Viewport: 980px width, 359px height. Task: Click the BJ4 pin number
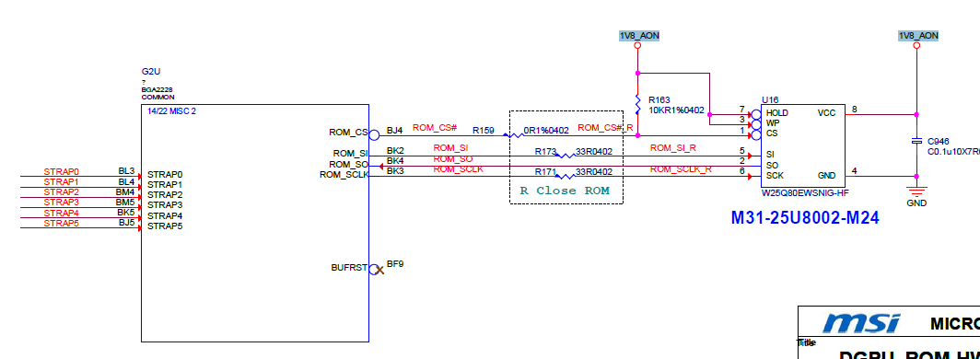coord(395,131)
